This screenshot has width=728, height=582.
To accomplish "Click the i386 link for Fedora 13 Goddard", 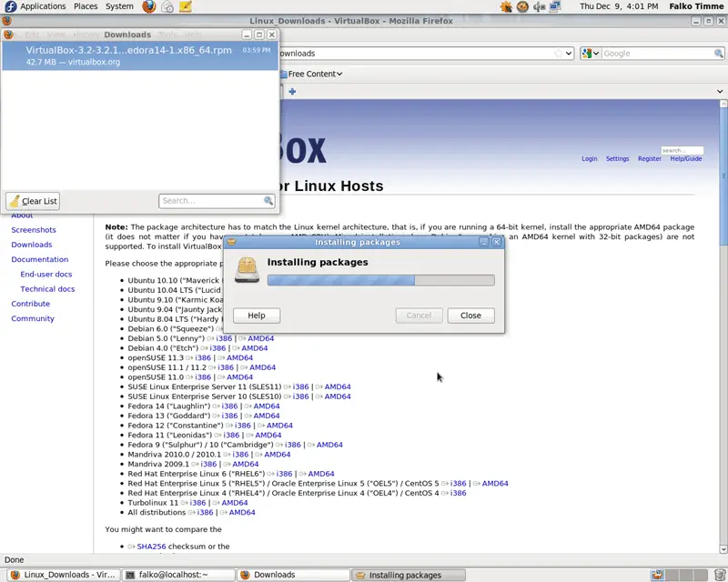I will [x=229, y=416].
